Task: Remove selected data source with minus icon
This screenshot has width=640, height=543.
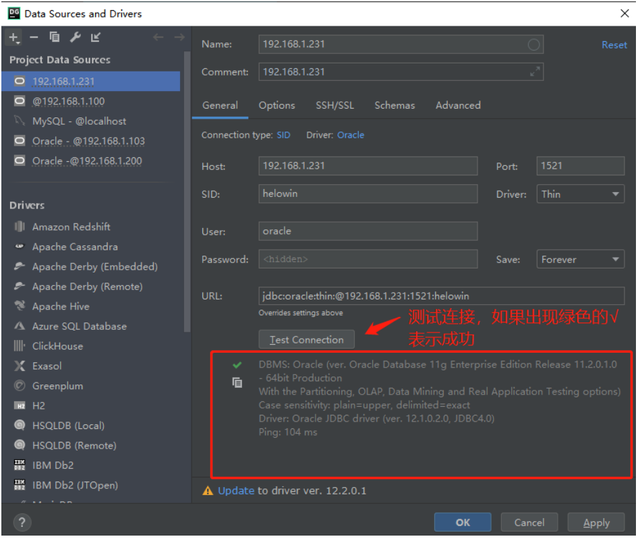Action: point(34,38)
